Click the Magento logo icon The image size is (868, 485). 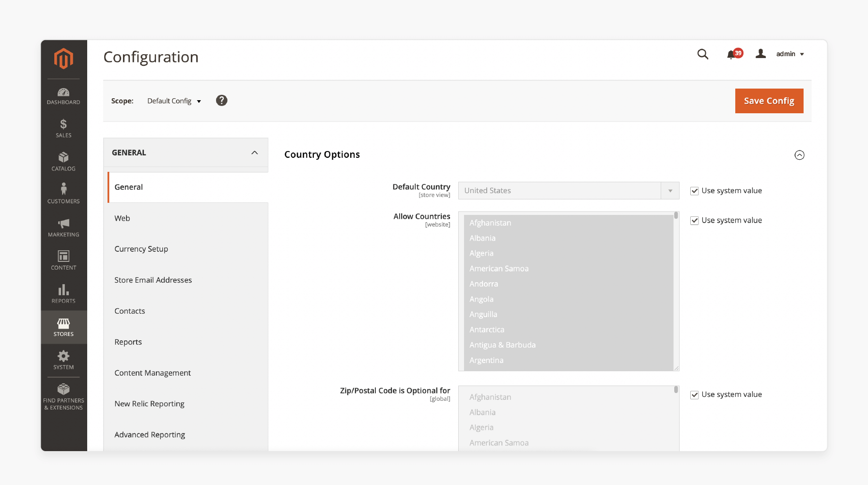click(x=63, y=59)
